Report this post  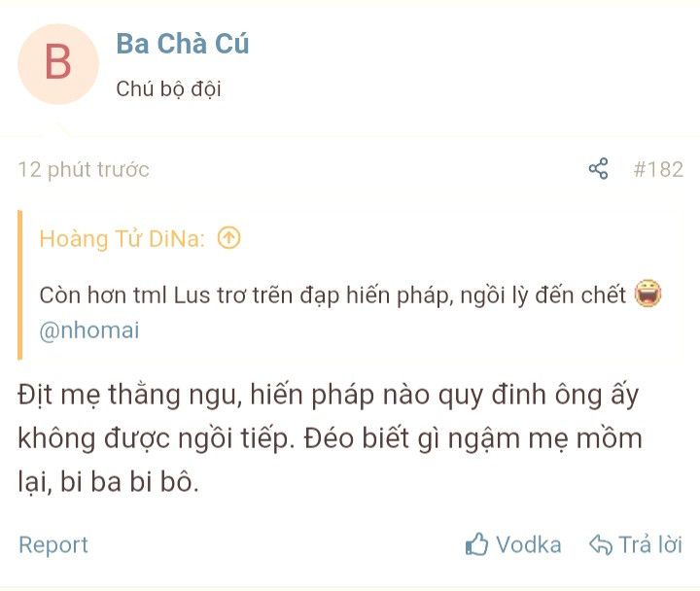pyautogui.click(x=53, y=544)
